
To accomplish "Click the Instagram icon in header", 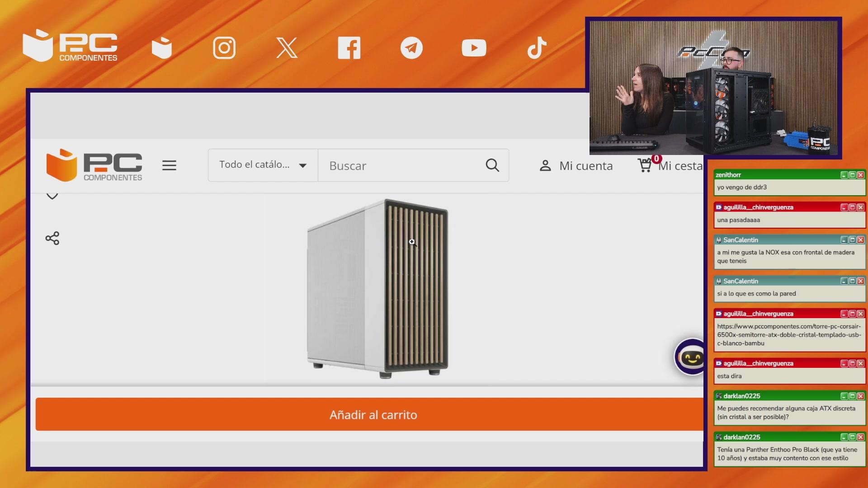I will tap(224, 48).
